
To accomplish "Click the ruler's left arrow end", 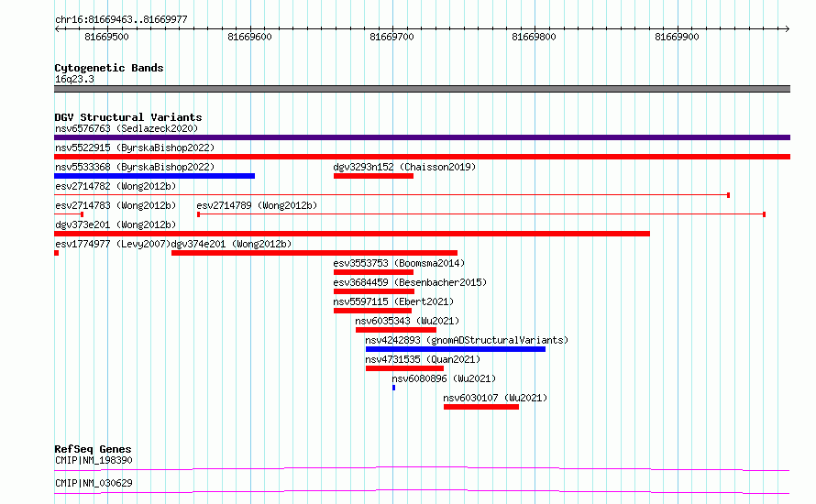I will pos(57,29).
